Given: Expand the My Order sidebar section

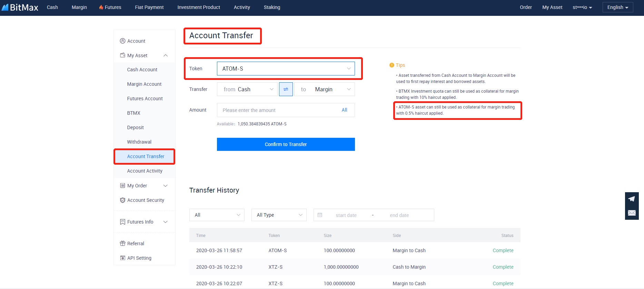Looking at the screenshot, I should (x=166, y=186).
